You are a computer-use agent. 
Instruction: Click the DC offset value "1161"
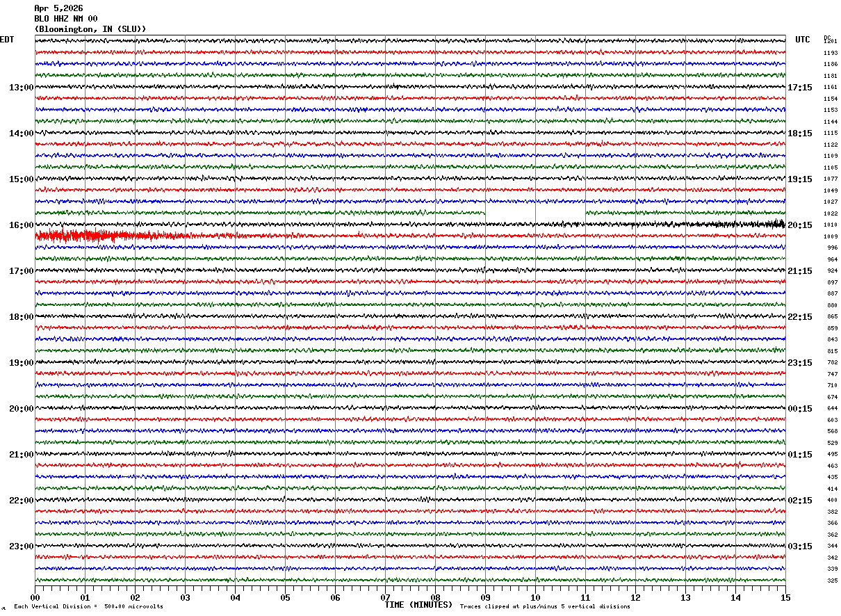(x=831, y=88)
